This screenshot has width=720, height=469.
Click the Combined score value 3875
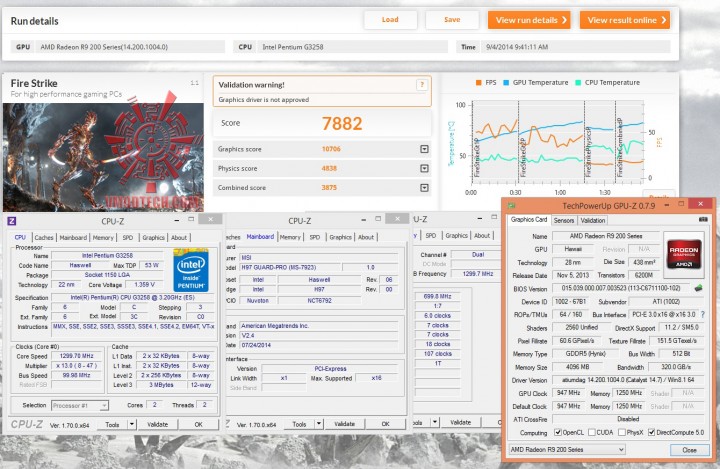[x=329, y=187]
